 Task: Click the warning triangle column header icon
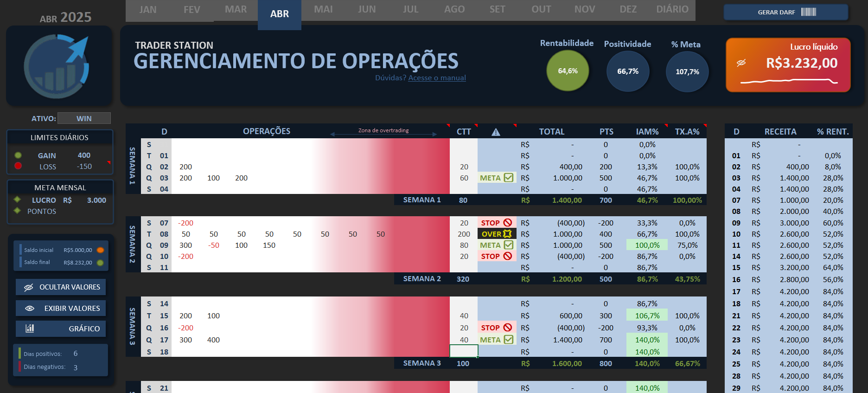click(496, 132)
